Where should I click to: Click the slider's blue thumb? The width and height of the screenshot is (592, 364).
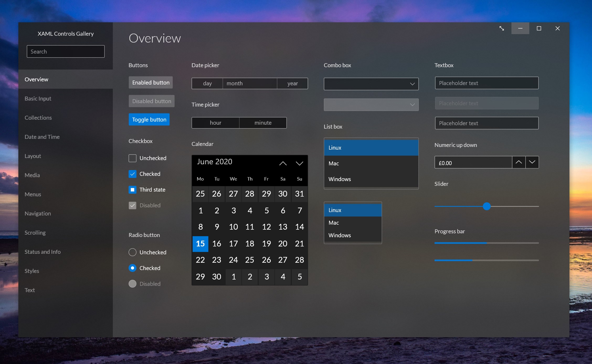coord(487,206)
